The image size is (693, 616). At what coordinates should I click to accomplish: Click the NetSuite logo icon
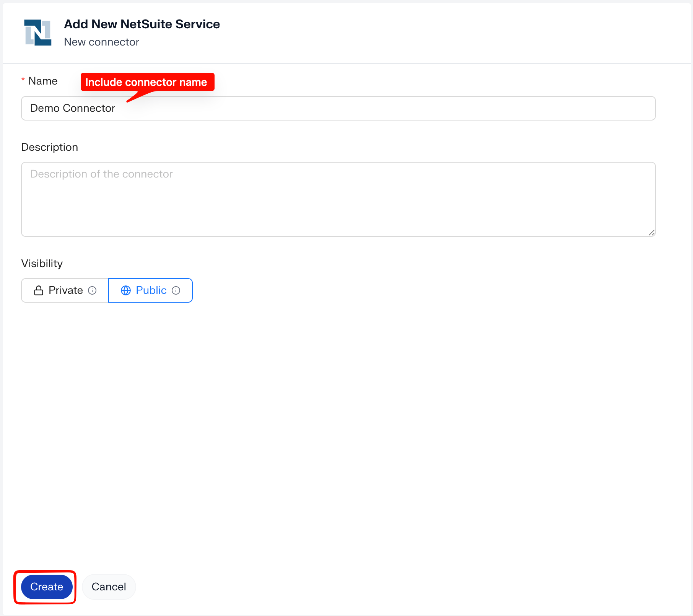38,33
